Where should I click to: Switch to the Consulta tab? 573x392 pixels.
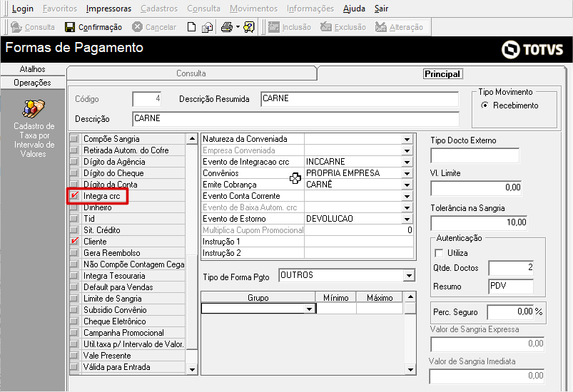(191, 73)
